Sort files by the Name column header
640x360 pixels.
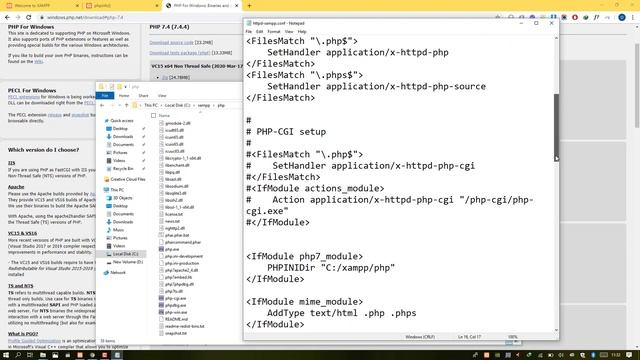pyautogui.click(x=164, y=116)
